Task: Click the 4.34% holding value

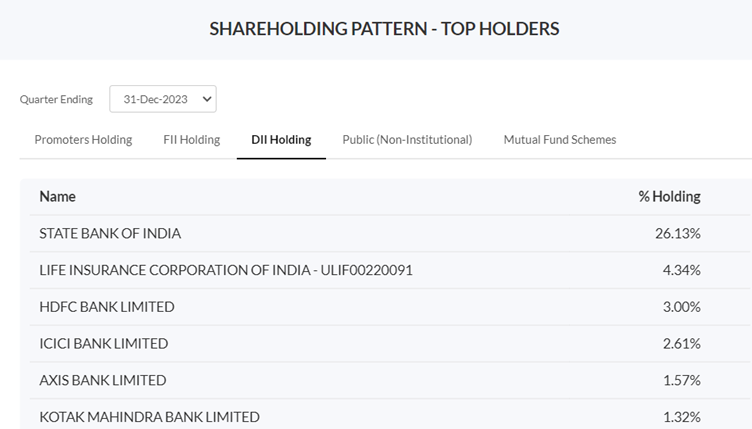Action: click(681, 270)
